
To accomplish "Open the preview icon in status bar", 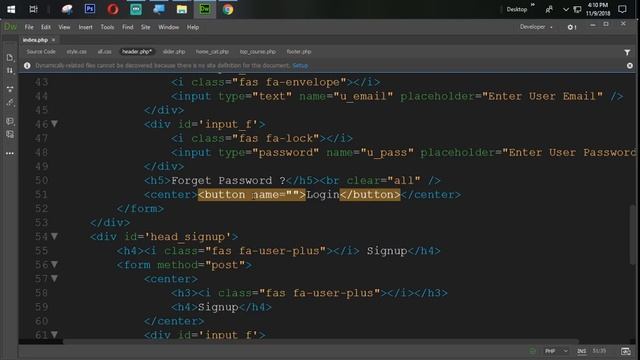I will pos(626,351).
